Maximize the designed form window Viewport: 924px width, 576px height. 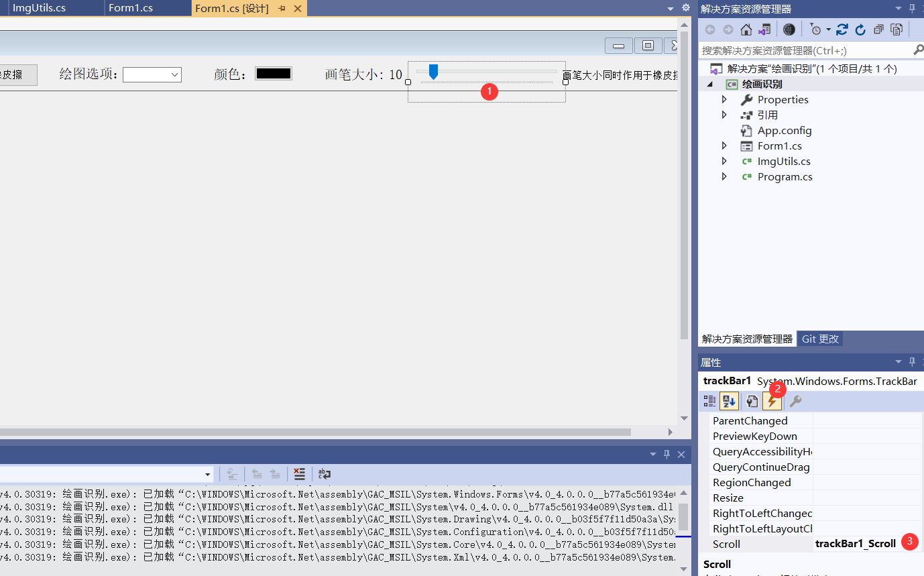[648, 46]
